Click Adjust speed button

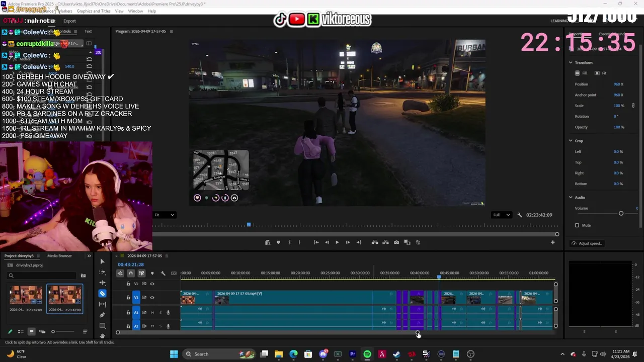click(587, 243)
